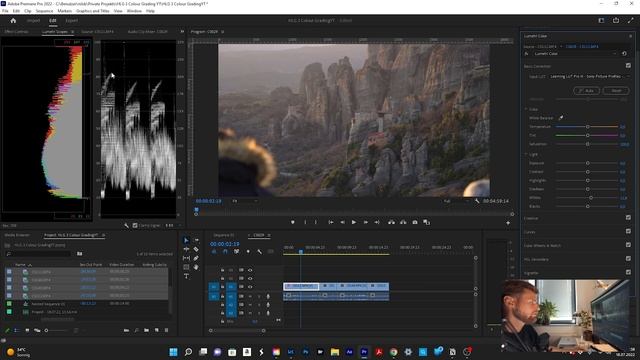Open Premiere Pro from taskbar
The width and height of the screenshot is (640, 360).
point(364,352)
